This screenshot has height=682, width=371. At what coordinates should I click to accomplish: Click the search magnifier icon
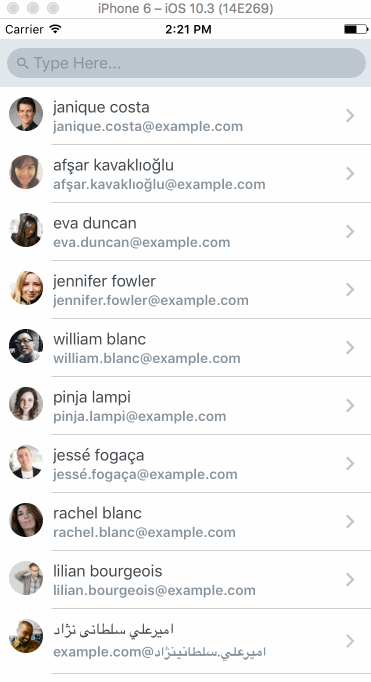click(x=22, y=64)
